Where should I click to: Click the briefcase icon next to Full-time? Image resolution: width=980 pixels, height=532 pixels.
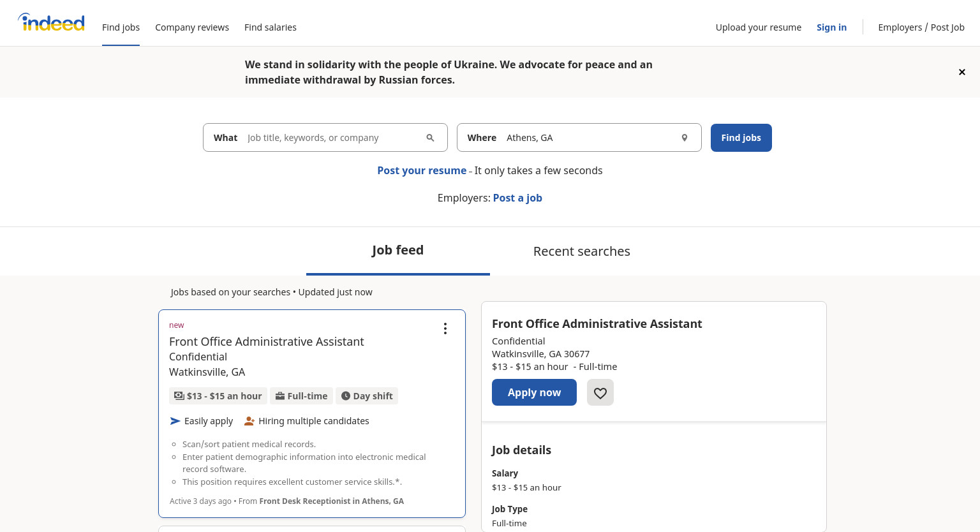[279, 396]
